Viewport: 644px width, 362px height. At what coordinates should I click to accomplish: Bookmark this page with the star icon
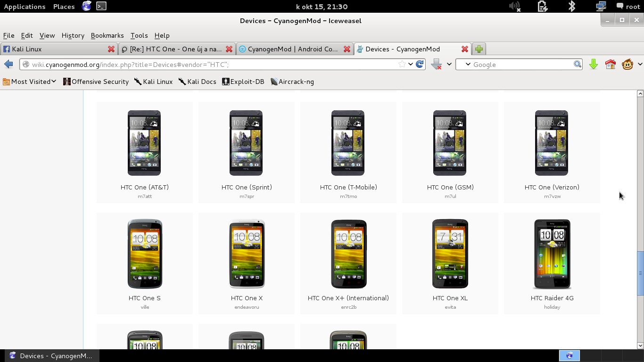click(402, 64)
